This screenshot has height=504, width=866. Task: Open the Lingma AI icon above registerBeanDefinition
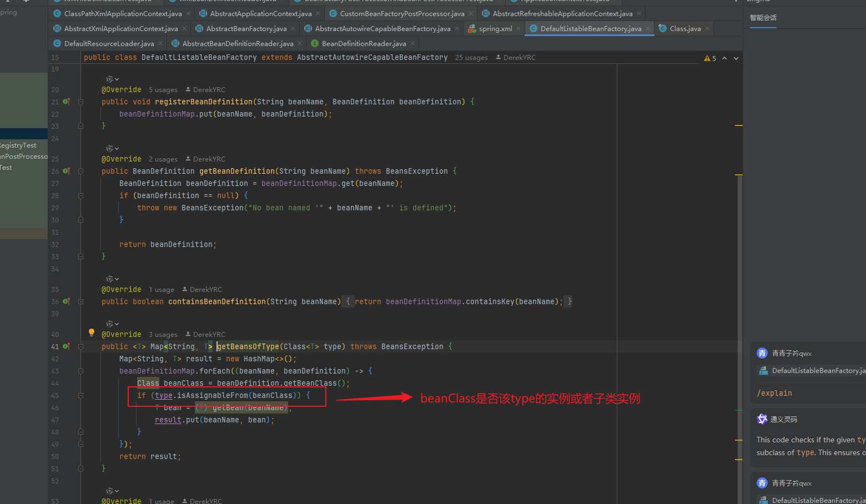[x=110, y=79]
